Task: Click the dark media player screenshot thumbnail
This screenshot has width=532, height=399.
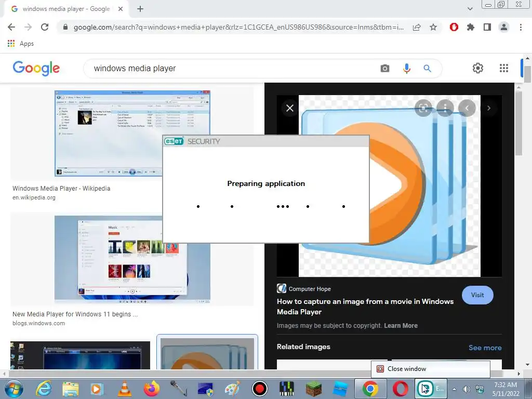Action: tap(81, 355)
